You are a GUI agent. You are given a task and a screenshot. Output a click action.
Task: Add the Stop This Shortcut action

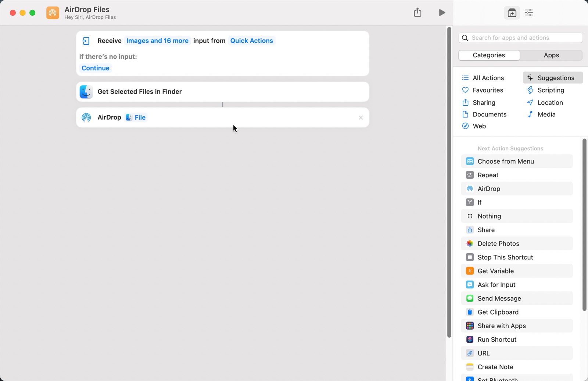click(517, 257)
